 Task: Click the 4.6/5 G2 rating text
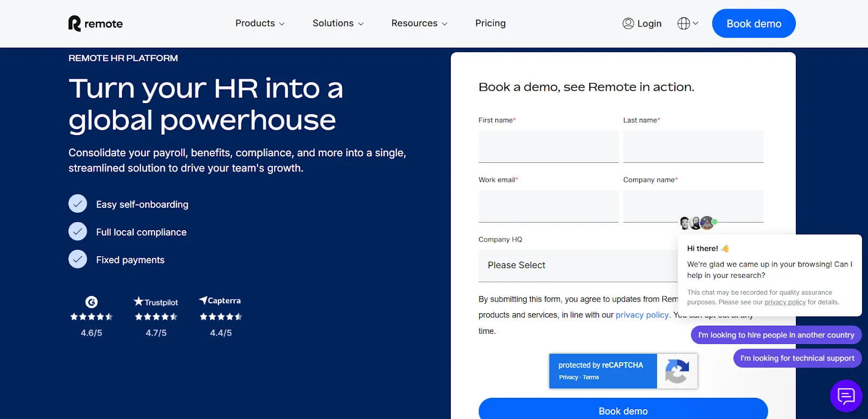click(x=92, y=333)
